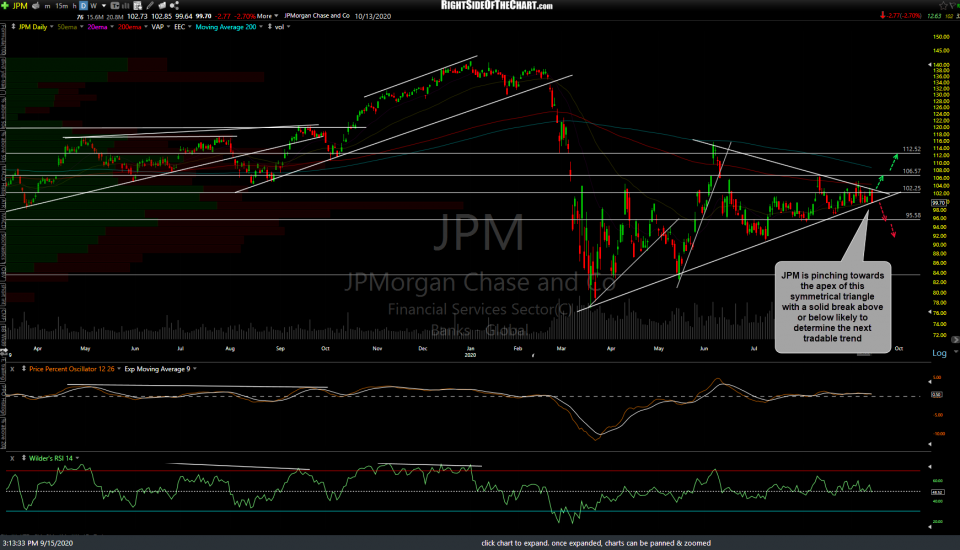The width and height of the screenshot is (960, 550).
Task: Open the VAP indicator dropdown
Action: point(168,27)
